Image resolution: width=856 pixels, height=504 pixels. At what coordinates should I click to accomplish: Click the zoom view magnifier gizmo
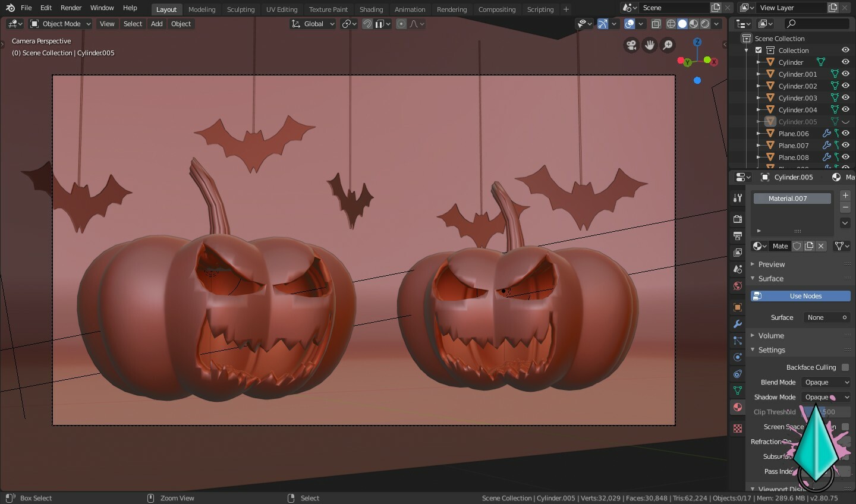click(668, 45)
